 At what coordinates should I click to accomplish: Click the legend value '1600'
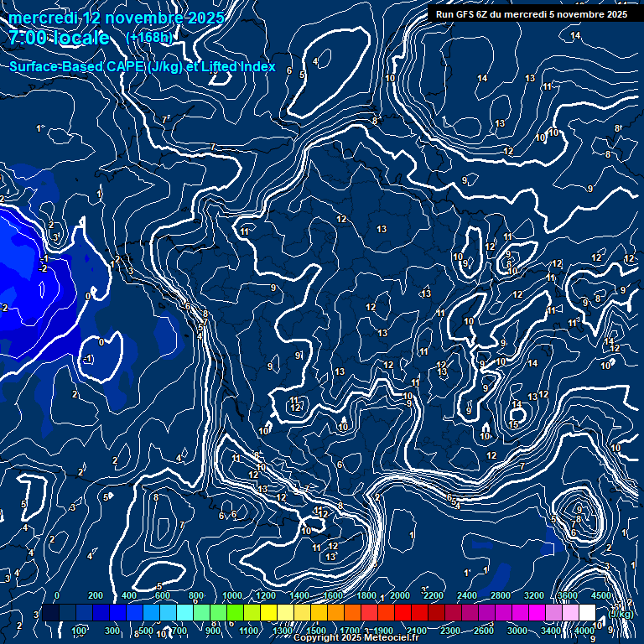333,595
